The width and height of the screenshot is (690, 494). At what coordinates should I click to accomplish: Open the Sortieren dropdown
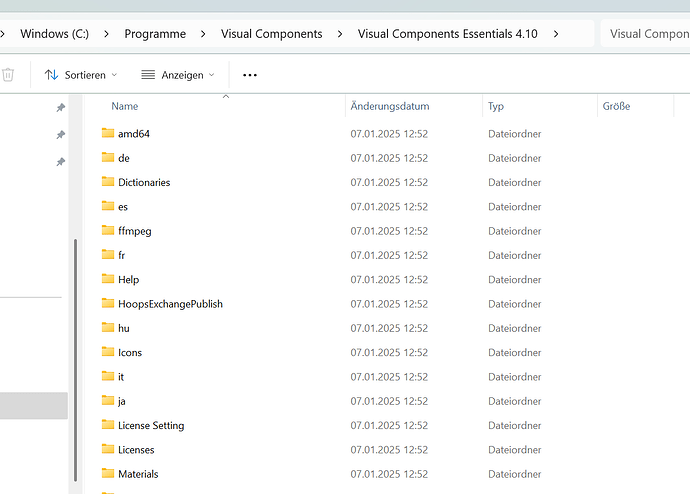click(81, 75)
